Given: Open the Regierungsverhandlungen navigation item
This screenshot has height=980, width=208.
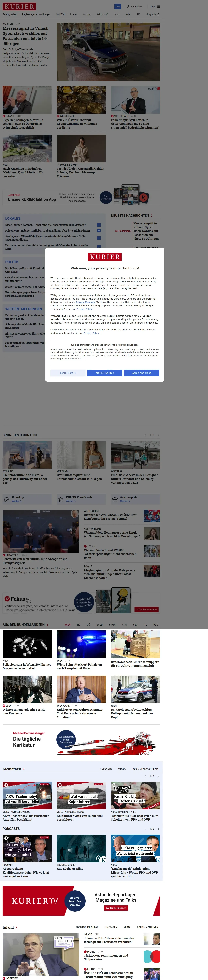Looking at the screenshot, I should point(36,15).
